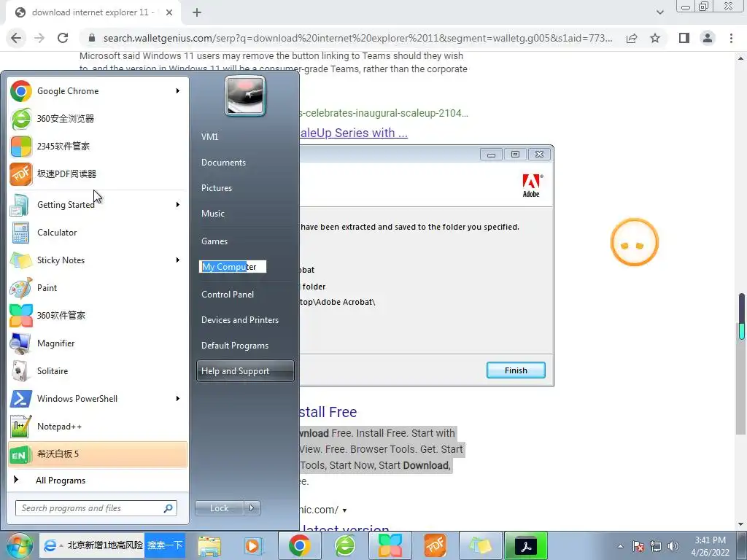The image size is (747, 560).
Task: Click the taskbar clock showing 3:41 PM
Action: pos(710,546)
